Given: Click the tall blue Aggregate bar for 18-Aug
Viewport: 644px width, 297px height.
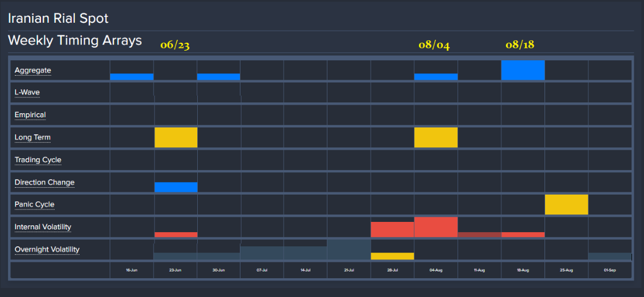Looking at the screenshot, I should pyautogui.click(x=522, y=70).
